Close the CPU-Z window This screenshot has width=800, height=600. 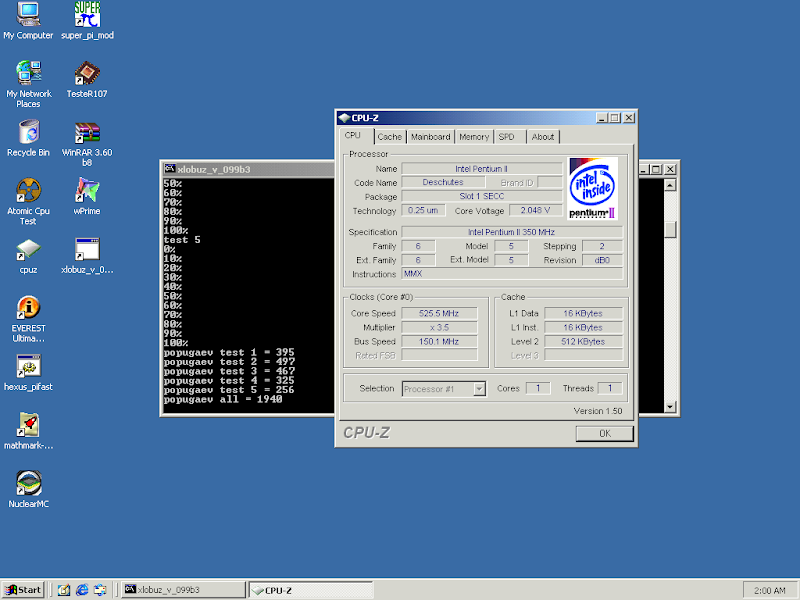(x=629, y=118)
